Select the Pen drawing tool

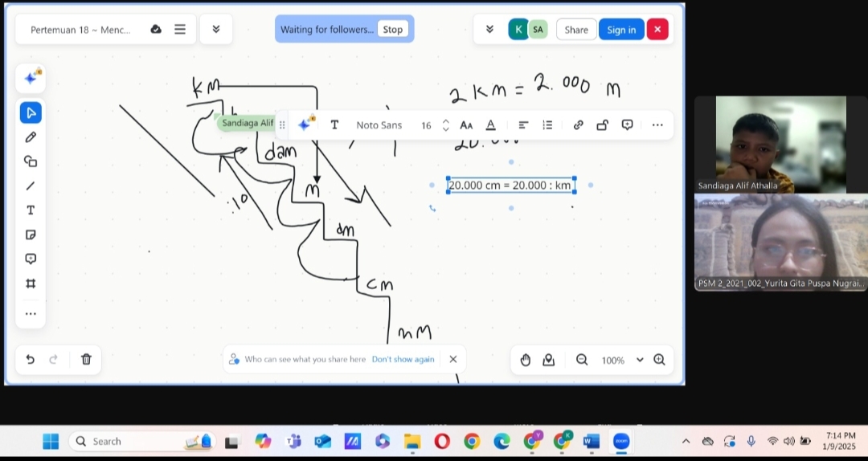click(x=31, y=137)
